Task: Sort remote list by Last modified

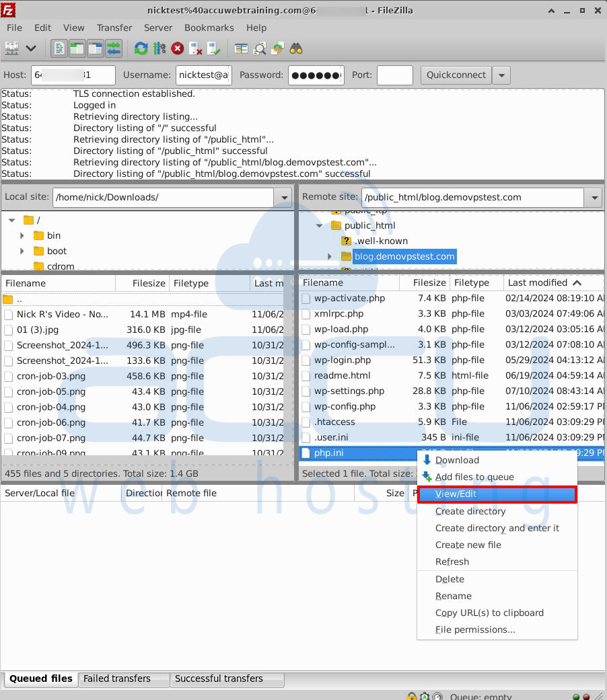Action: (x=553, y=282)
